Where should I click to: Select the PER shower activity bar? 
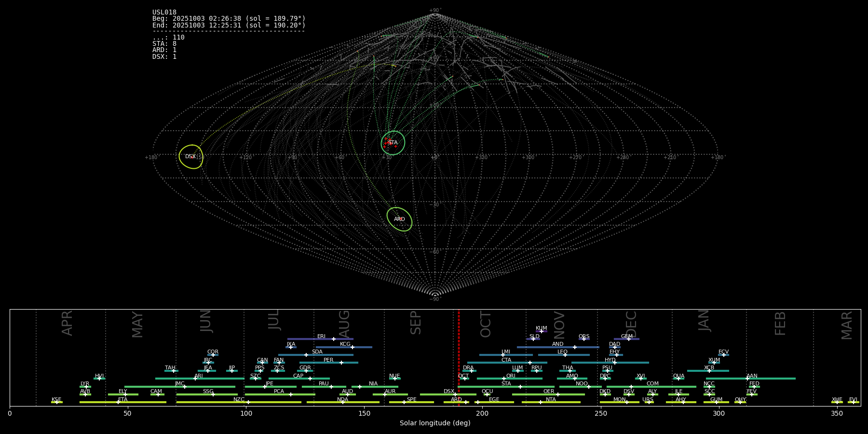tap(328, 363)
